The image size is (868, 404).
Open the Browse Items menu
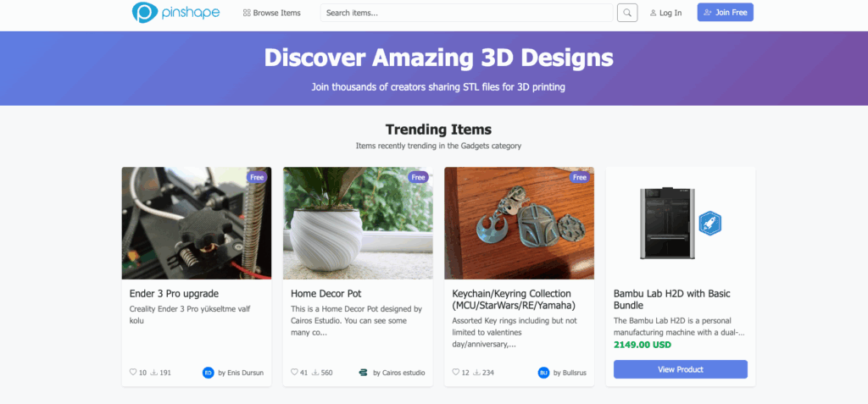click(271, 13)
